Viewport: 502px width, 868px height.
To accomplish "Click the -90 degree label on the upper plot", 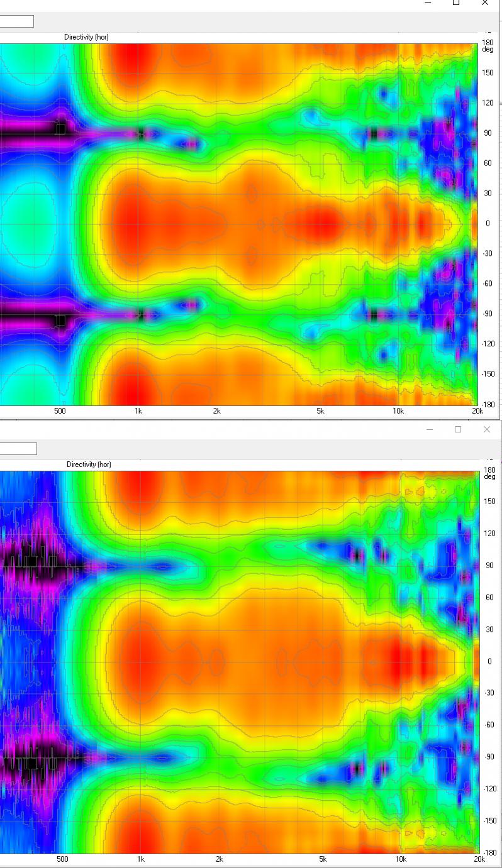I will 488,314.
